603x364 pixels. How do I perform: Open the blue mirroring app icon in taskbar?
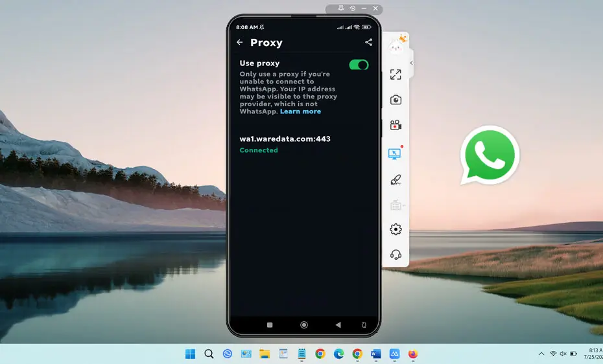(x=394, y=354)
